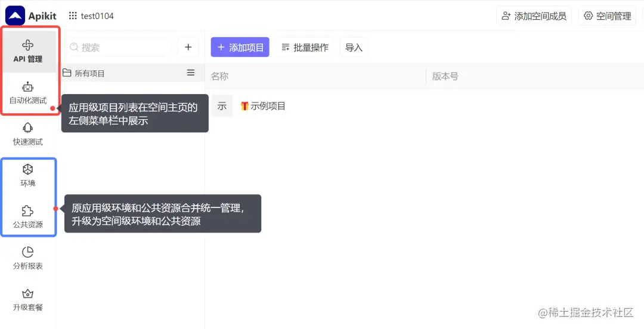Click the Apikit brand text
644x329 pixels.
(42, 16)
